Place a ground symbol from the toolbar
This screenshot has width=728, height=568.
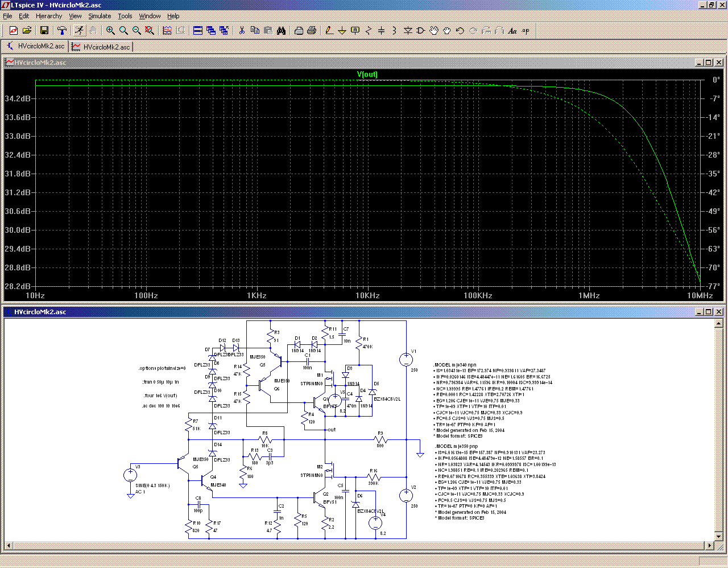coord(342,31)
